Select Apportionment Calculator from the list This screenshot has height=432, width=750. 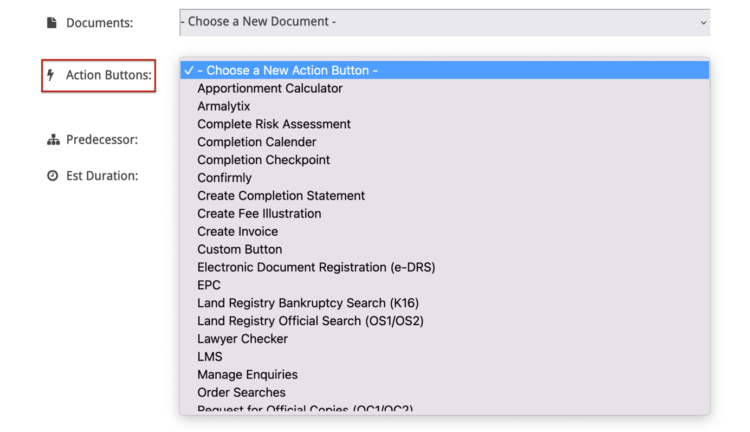pos(269,89)
